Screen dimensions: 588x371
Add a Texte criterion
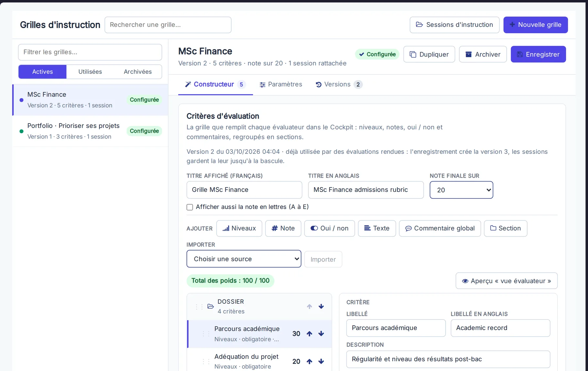(377, 228)
